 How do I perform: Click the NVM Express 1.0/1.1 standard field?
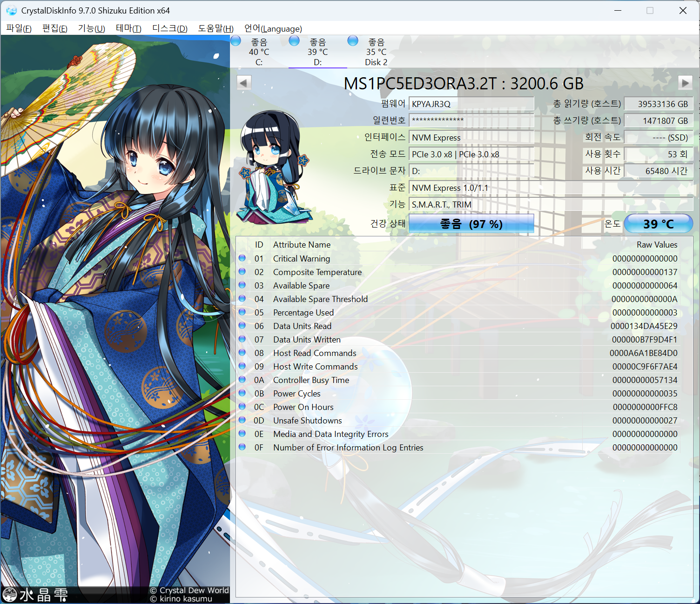coord(551,188)
